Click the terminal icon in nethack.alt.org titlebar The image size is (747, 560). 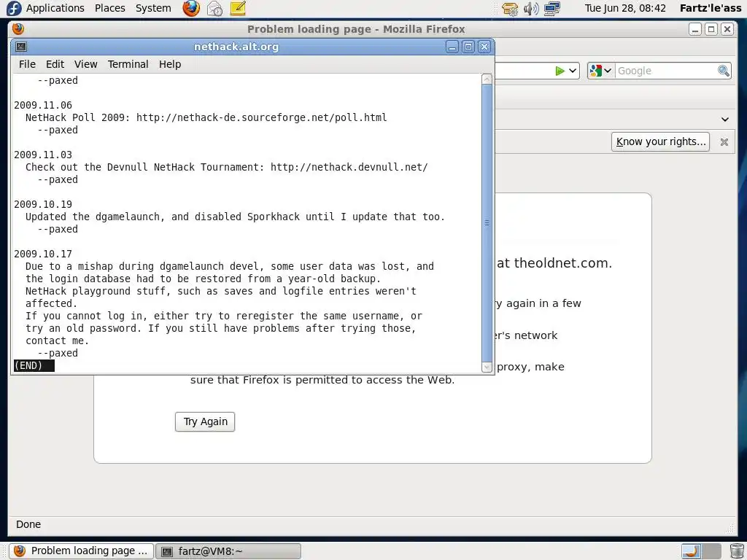click(x=21, y=47)
